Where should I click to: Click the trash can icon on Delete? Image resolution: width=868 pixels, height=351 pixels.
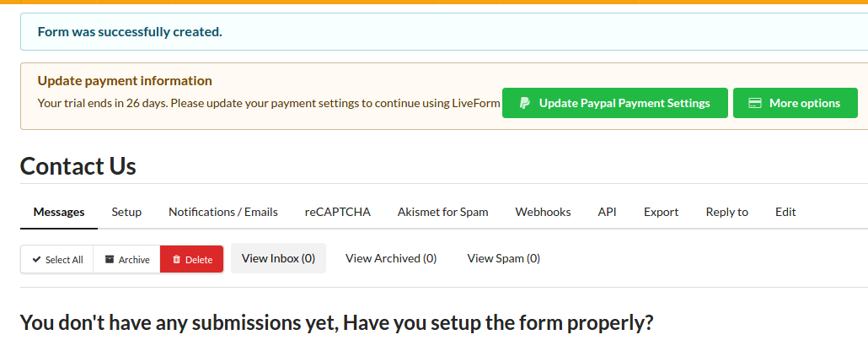[177, 260]
